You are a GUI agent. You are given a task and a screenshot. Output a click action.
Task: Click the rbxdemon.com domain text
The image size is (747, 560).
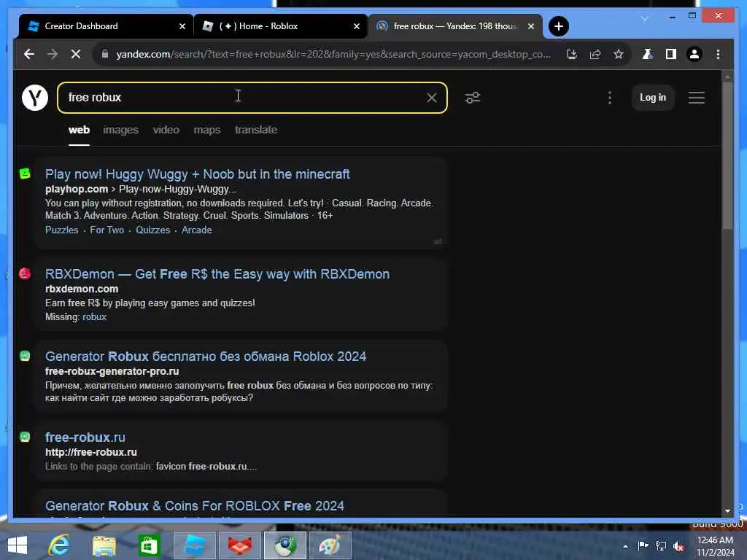point(82,289)
